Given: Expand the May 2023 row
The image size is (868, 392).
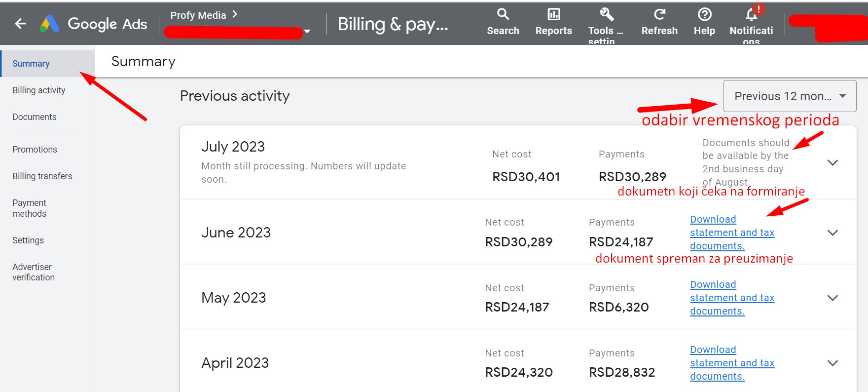Looking at the screenshot, I should [832, 298].
